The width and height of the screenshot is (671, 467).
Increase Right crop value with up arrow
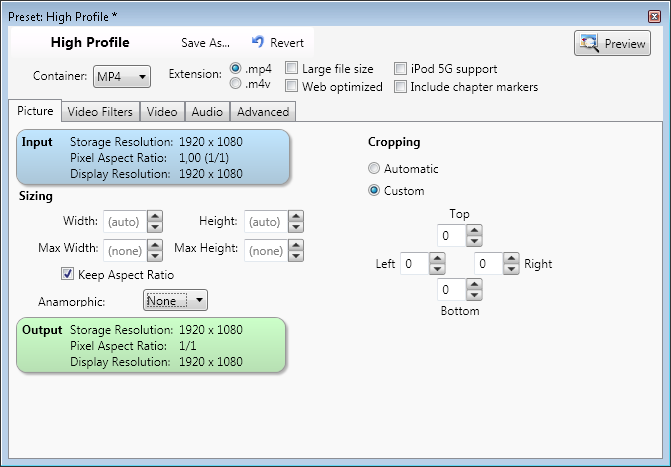click(511, 258)
